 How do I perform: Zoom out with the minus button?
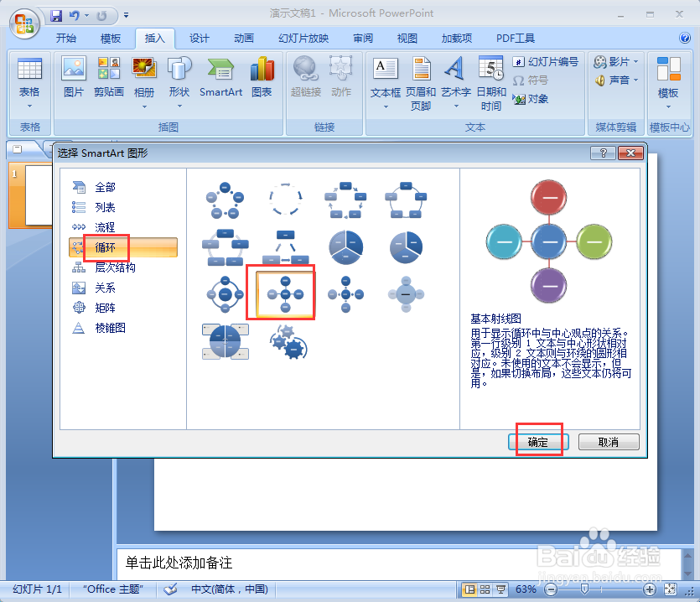(x=552, y=589)
